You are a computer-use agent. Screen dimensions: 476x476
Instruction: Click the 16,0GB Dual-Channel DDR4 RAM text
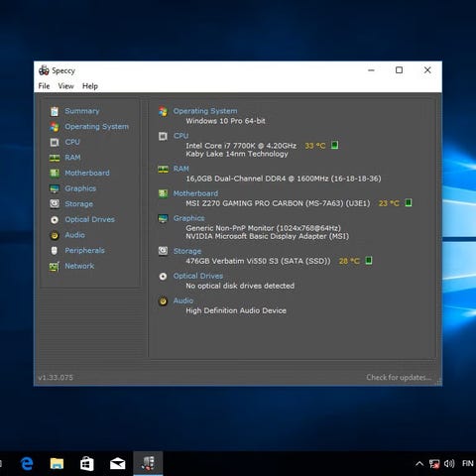tap(284, 178)
